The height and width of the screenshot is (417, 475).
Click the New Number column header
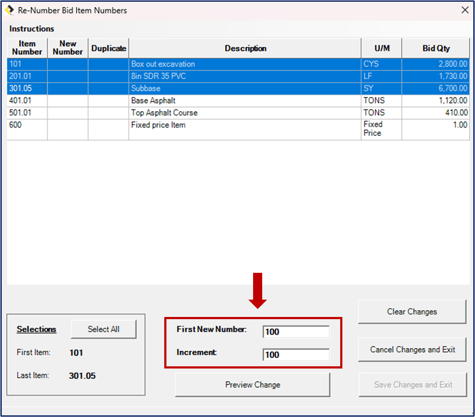coord(68,48)
